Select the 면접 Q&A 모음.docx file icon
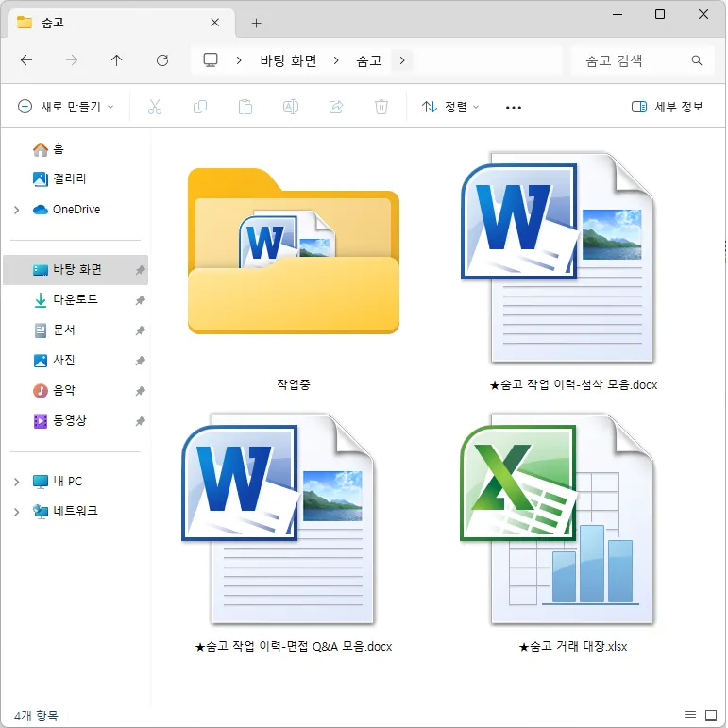The height and width of the screenshot is (728, 728). click(278, 519)
